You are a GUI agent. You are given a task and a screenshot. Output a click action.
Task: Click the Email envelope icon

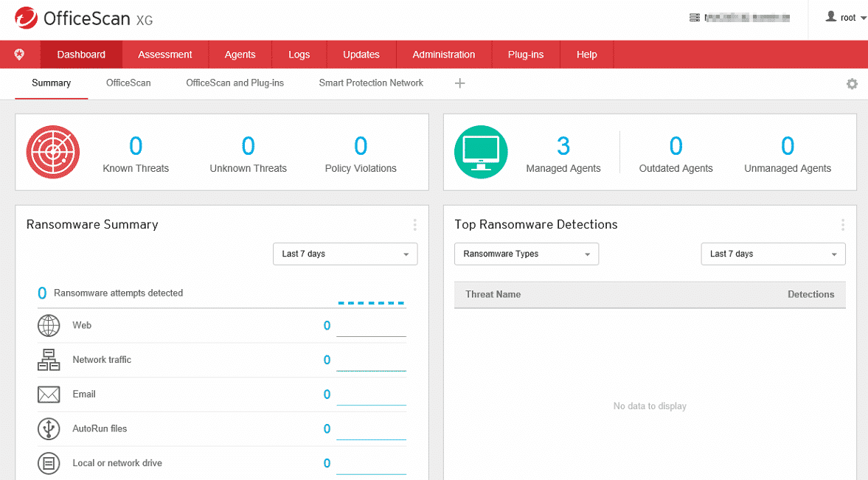pos(49,394)
